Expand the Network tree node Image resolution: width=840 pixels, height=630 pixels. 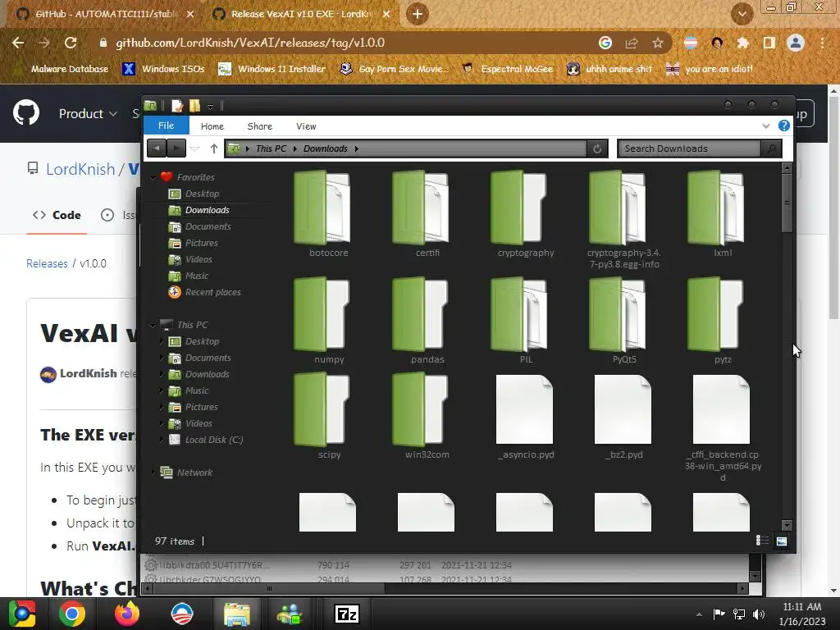point(153,472)
